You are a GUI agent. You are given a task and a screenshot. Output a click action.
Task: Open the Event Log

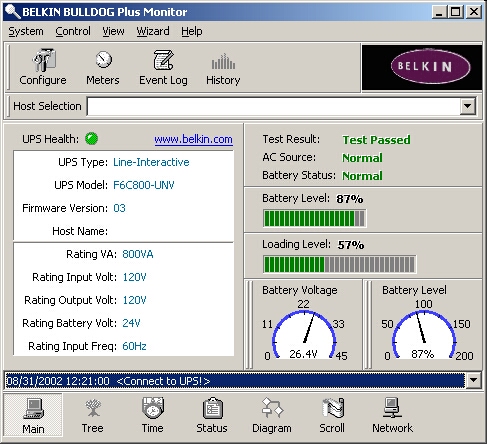[x=163, y=67]
